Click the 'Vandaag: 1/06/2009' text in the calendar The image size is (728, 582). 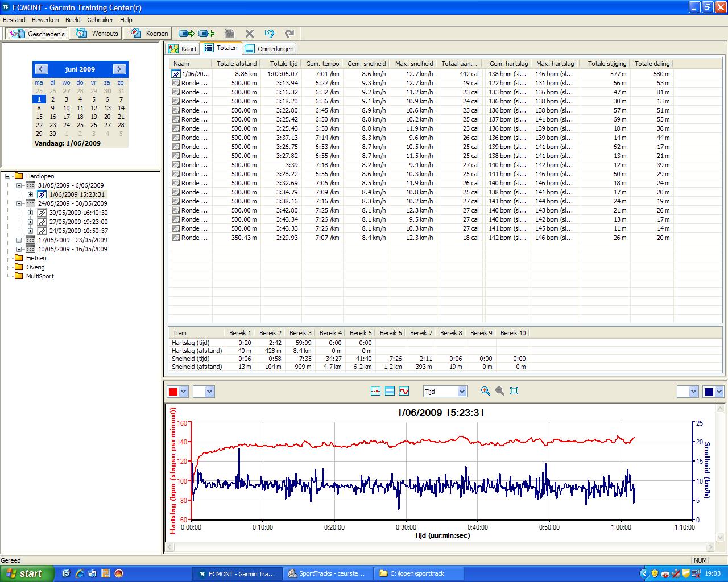67,143
